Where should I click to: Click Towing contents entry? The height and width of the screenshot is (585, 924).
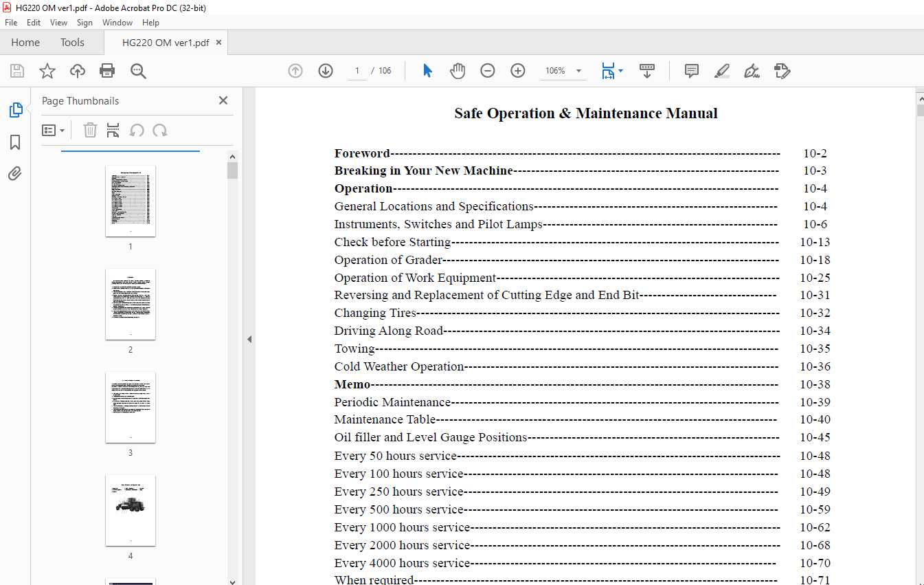tap(354, 349)
